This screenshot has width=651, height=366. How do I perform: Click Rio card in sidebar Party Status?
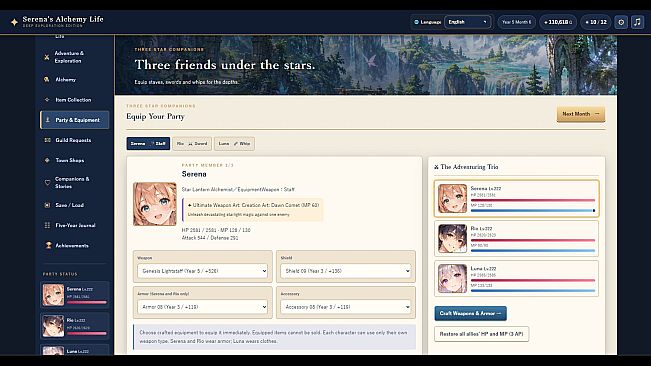75,326
